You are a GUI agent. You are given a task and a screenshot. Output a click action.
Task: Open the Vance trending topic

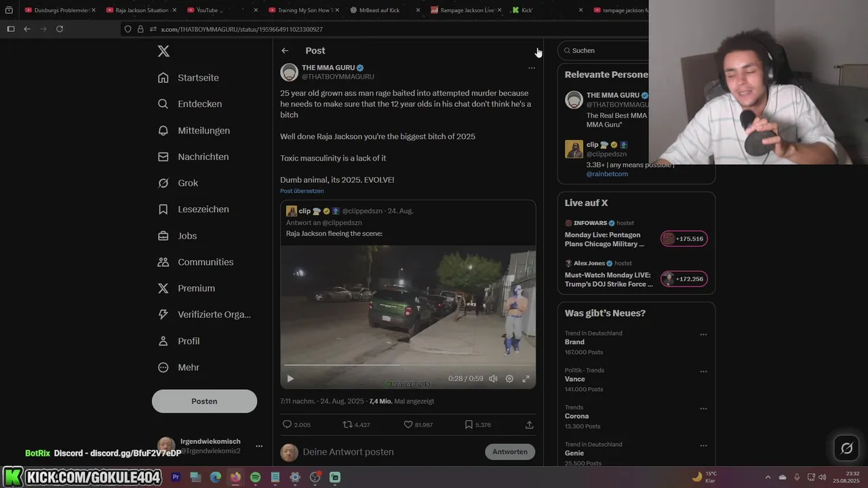coord(575,380)
